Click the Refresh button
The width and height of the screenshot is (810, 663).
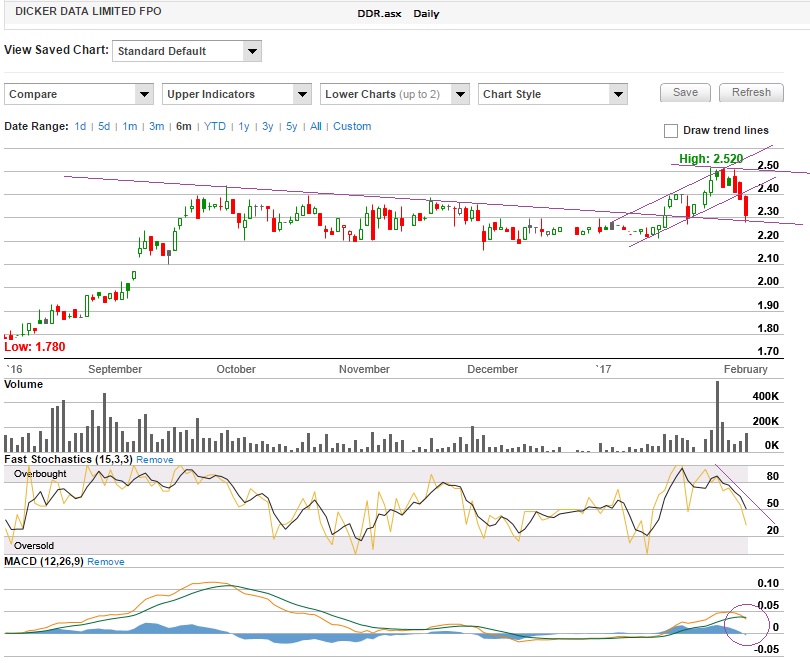click(751, 92)
